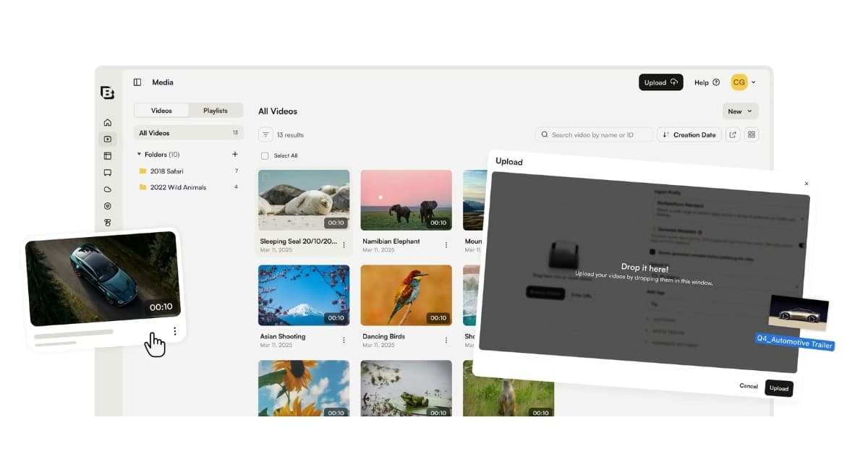Open the Sleeping Seal video thumbnail

click(x=304, y=200)
